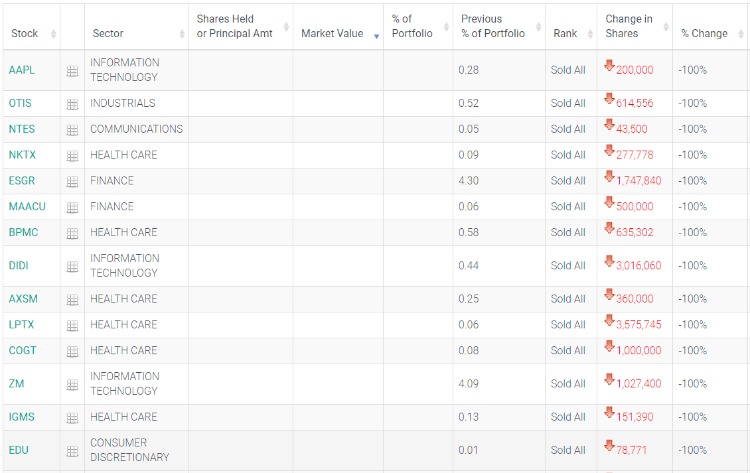The height and width of the screenshot is (473, 750).
Task: Open the table icon in the MAACU row
Action: tap(72, 208)
